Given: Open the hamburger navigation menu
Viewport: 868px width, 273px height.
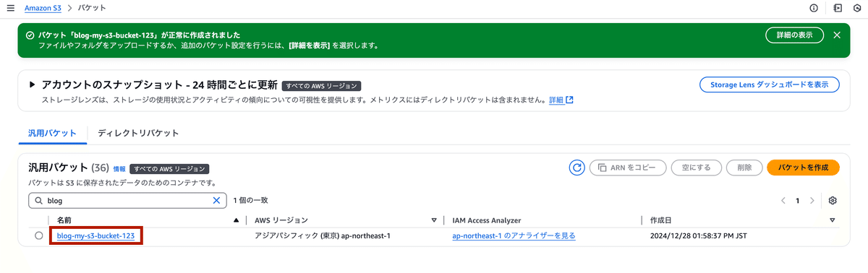Looking at the screenshot, I should click(10, 8).
